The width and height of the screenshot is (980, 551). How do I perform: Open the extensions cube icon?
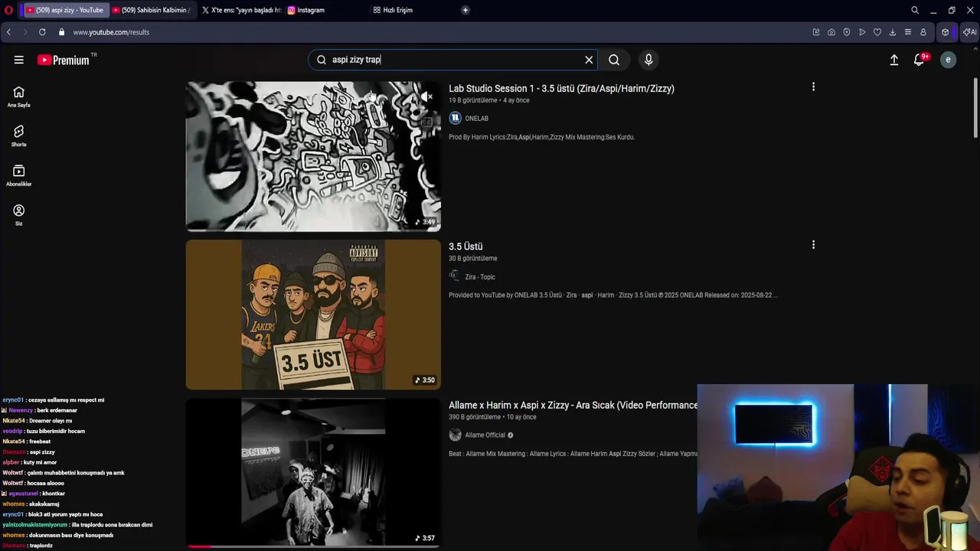tap(946, 32)
